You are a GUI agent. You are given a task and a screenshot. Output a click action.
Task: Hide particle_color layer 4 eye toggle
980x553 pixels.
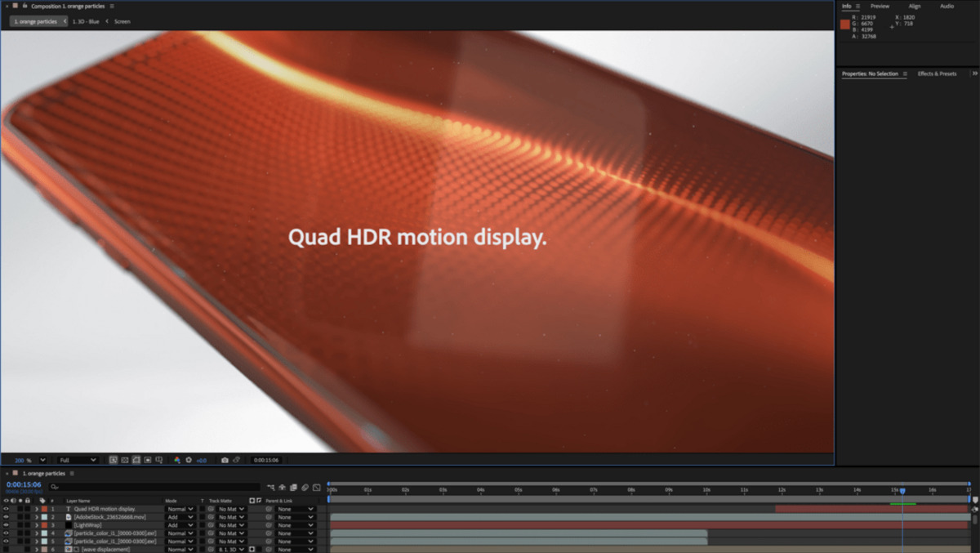click(x=6, y=533)
